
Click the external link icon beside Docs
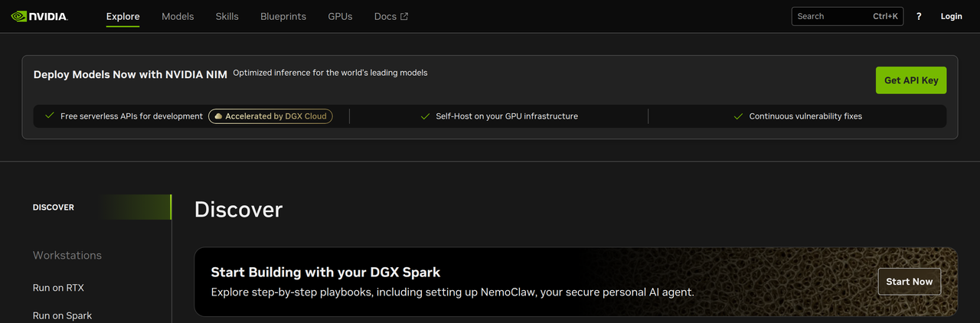404,16
